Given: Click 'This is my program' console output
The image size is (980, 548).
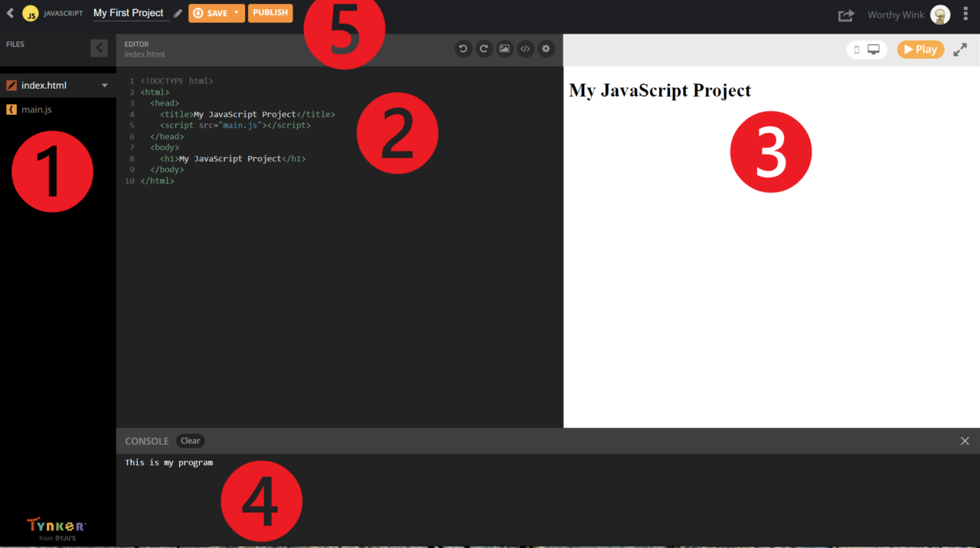Looking at the screenshot, I should [169, 462].
